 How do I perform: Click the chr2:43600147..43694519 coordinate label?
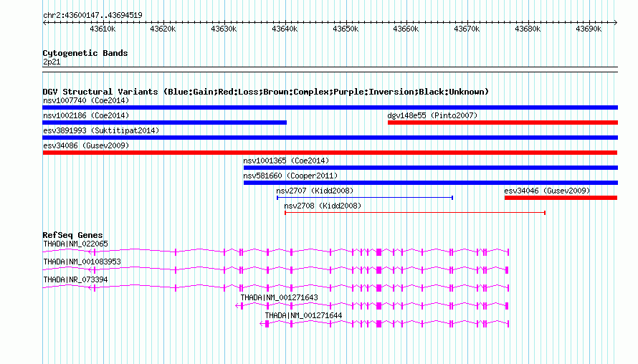[92, 16]
